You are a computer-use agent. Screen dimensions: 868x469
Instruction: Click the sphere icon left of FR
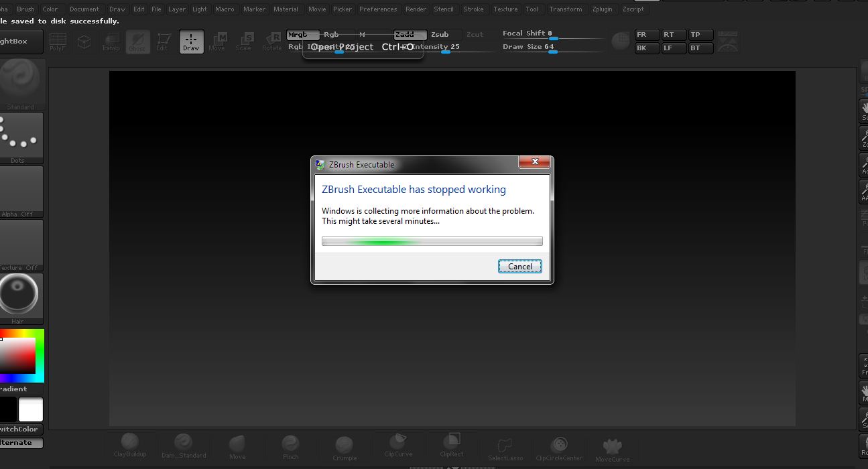[621, 41]
